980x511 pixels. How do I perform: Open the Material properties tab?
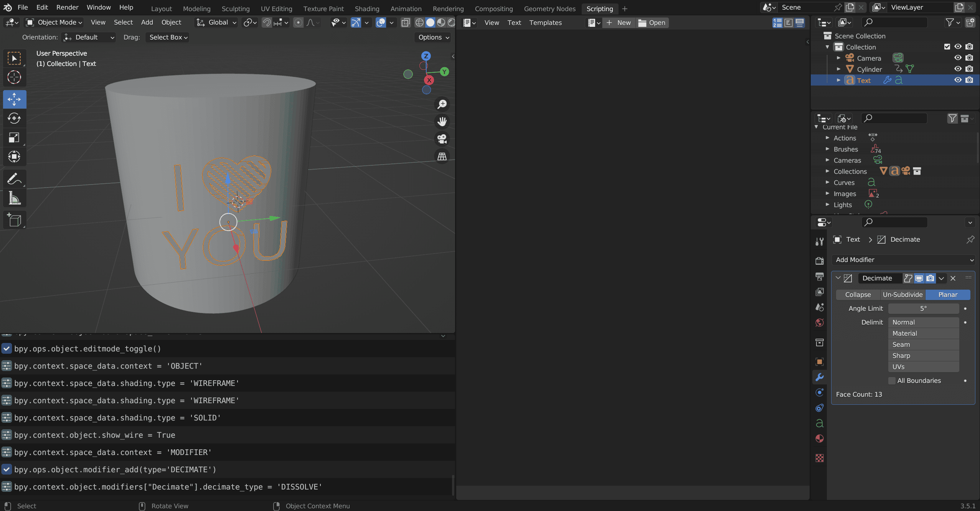pyautogui.click(x=820, y=438)
